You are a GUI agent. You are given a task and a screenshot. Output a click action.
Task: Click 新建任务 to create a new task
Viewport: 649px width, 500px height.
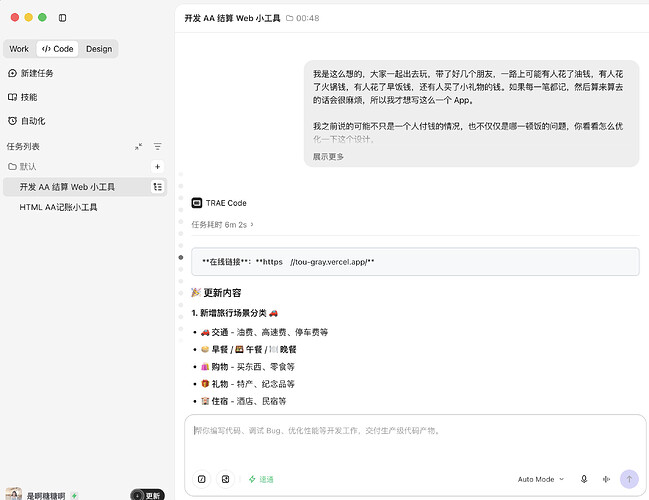(x=31, y=73)
